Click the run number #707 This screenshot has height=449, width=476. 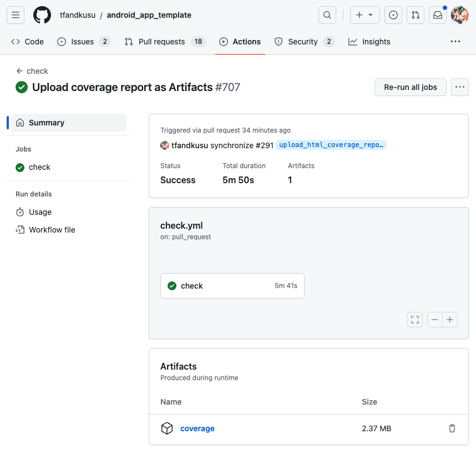click(227, 87)
